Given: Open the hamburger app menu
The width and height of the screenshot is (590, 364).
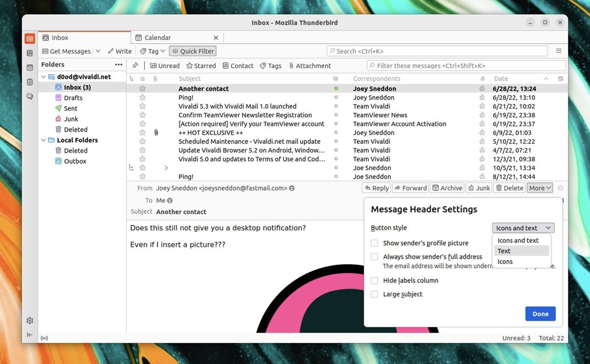Looking at the screenshot, I should tap(559, 51).
